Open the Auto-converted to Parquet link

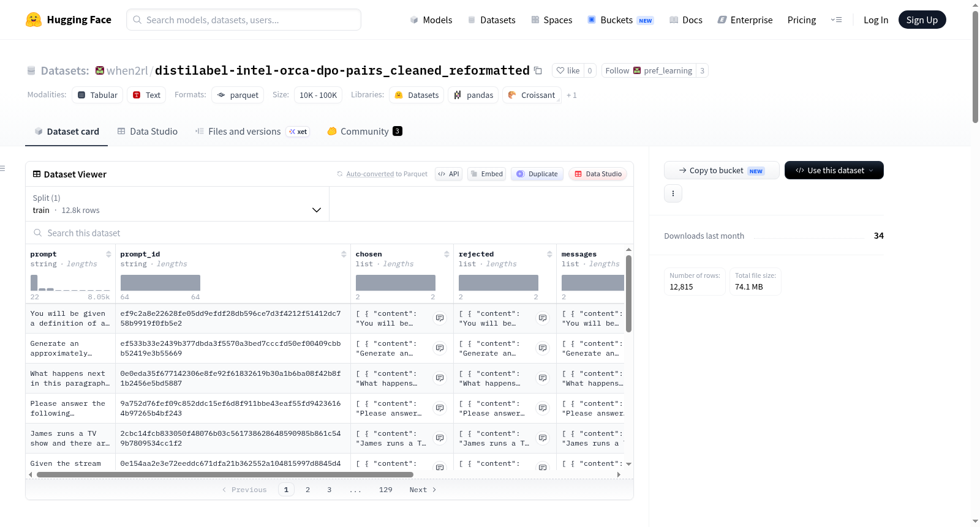[x=370, y=174]
